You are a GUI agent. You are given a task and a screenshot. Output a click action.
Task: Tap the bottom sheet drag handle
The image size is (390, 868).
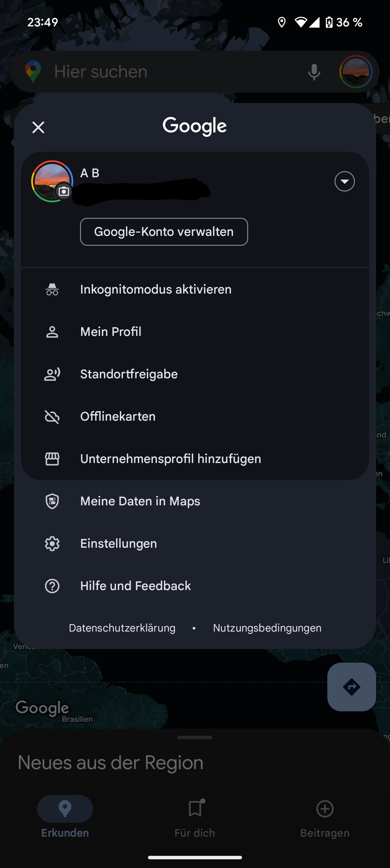point(195,737)
